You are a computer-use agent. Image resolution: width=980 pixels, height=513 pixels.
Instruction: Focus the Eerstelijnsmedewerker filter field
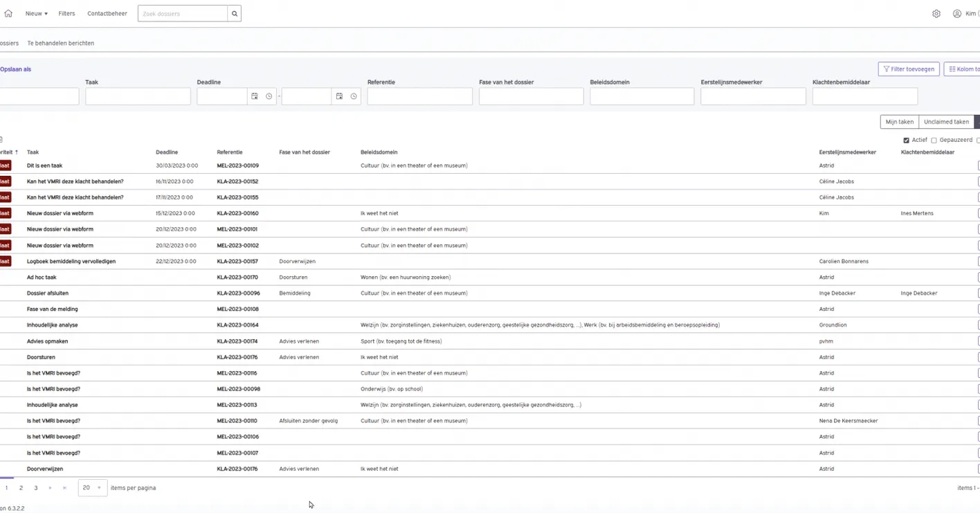tap(753, 96)
